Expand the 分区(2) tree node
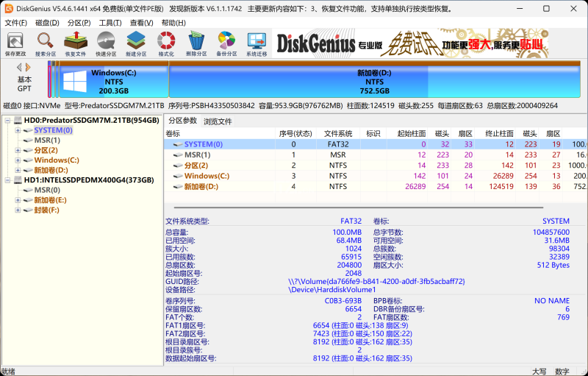This screenshot has width=588, height=376. point(18,150)
